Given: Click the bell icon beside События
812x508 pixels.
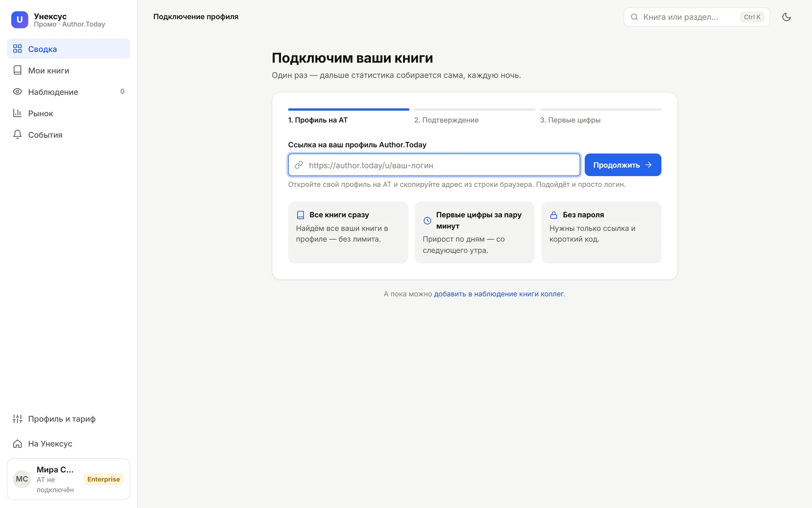Looking at the screenshot, I should coord(17,134).
